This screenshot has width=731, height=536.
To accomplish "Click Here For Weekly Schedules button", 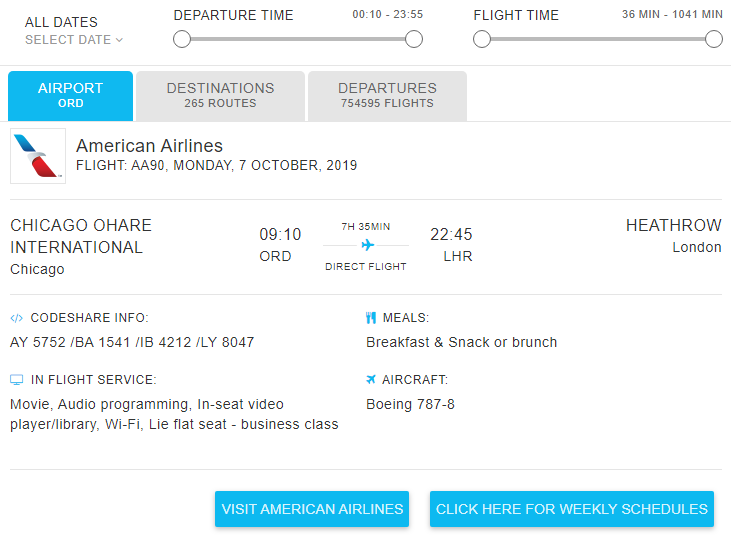I will tap(572, 509).
